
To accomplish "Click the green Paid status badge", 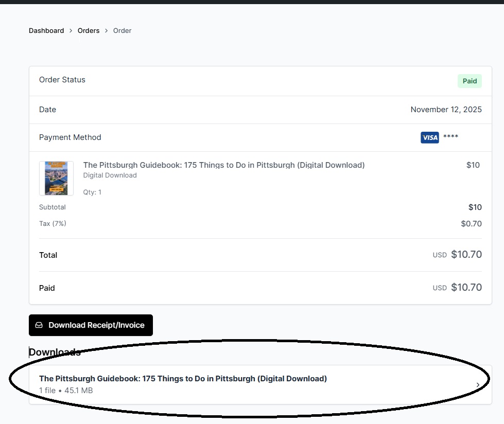I will (470, 81).
